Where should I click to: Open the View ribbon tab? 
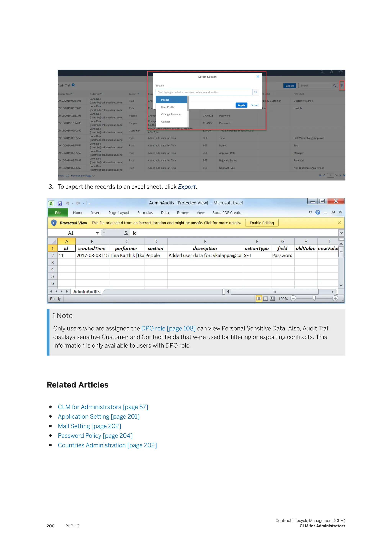click(200, 213)
